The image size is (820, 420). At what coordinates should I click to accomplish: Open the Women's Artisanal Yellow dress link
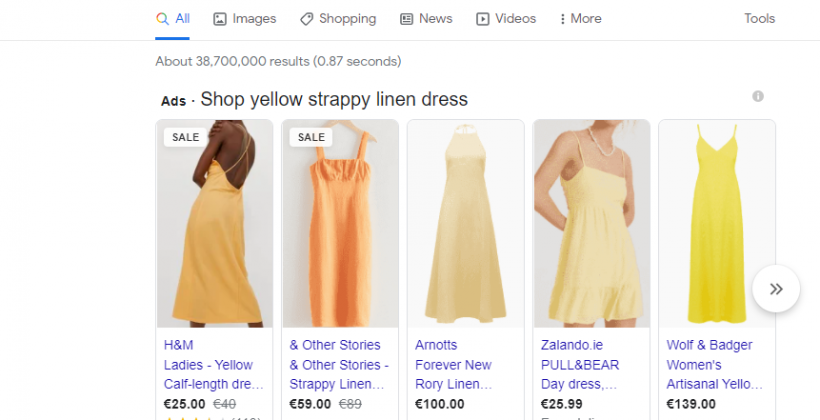[714, 374]
